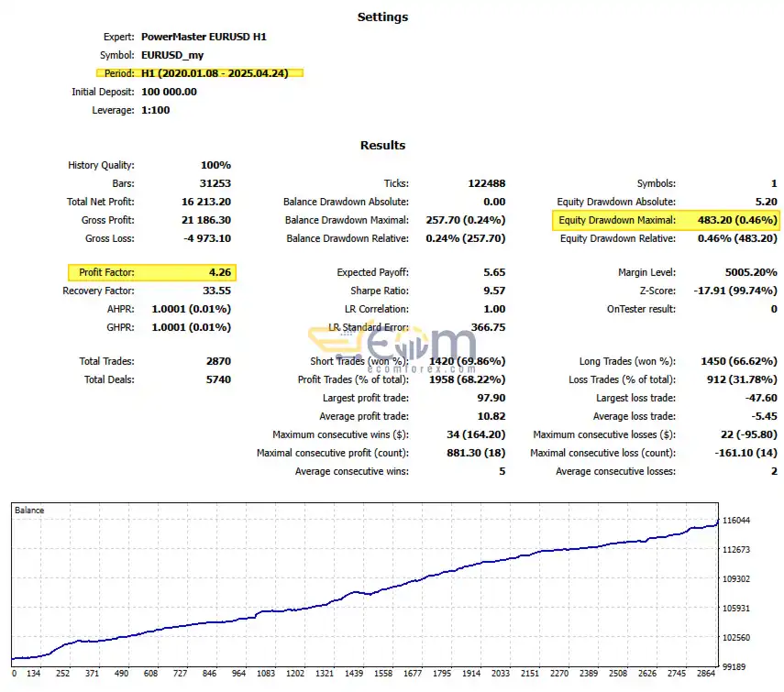The height and width of the screenshot is (692, 784).
Task: Select the Expert name PowerMaster EURUSD H1
Action: [x=204, y=37]
